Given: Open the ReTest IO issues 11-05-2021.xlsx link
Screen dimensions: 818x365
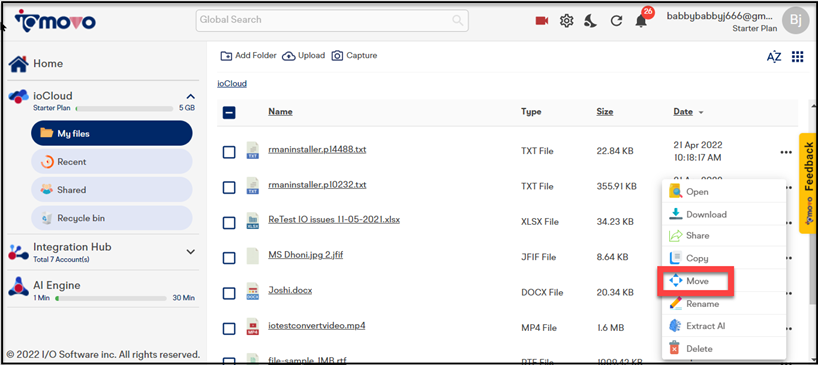Looking at the screenshot, I should pos(334,220).
